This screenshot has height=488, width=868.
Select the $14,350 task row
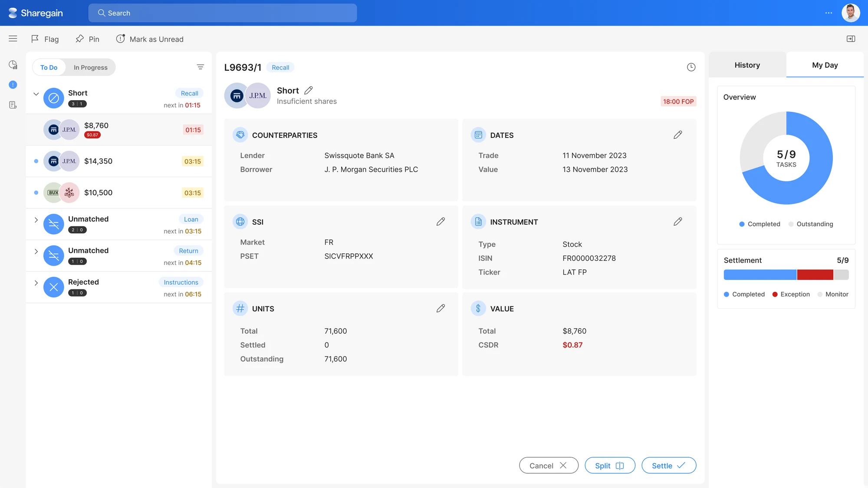tap(119, 161)
